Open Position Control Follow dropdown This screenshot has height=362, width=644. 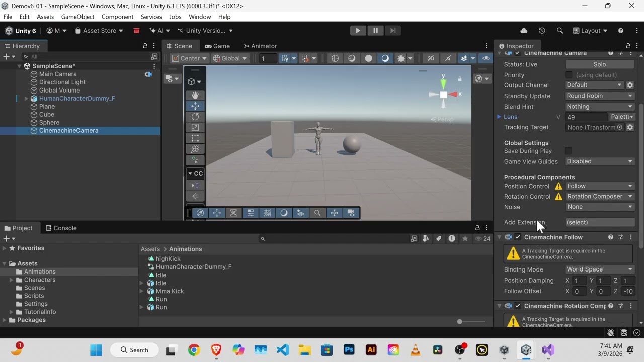[x=600, y=186]
